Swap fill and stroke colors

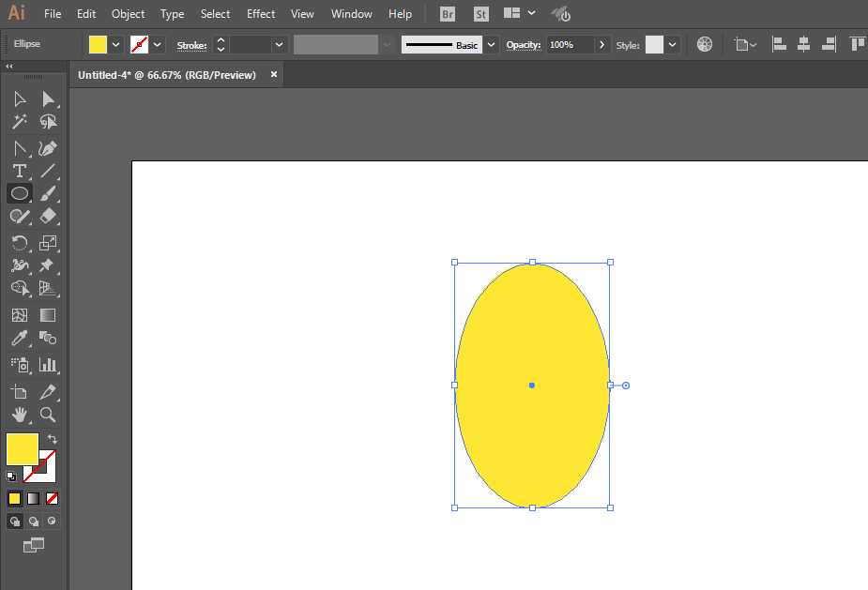pos(53,439)
